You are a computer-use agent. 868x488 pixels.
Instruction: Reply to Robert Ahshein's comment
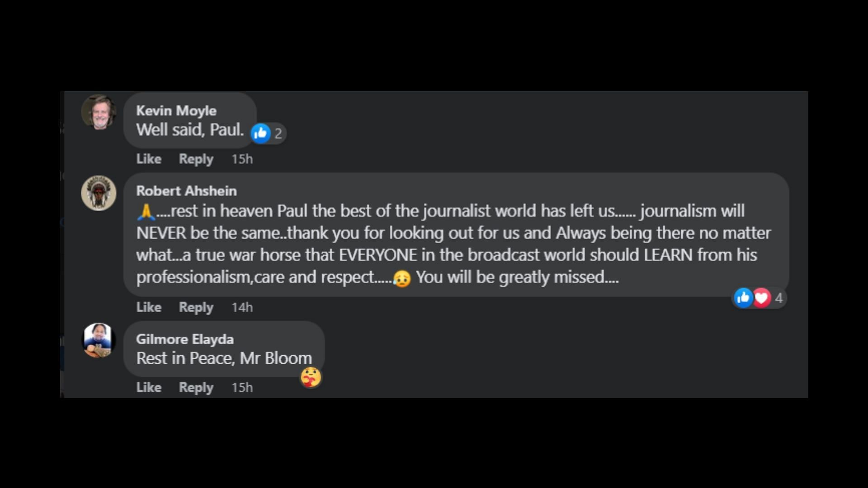[196, 307]
